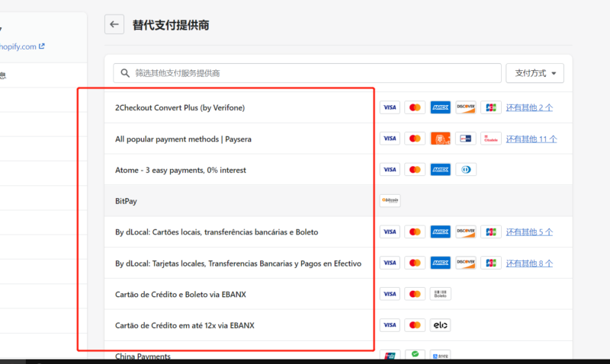Click the Bitcoin icon in BitPay row
610x364 pixels.
click(x=390, y=200)
